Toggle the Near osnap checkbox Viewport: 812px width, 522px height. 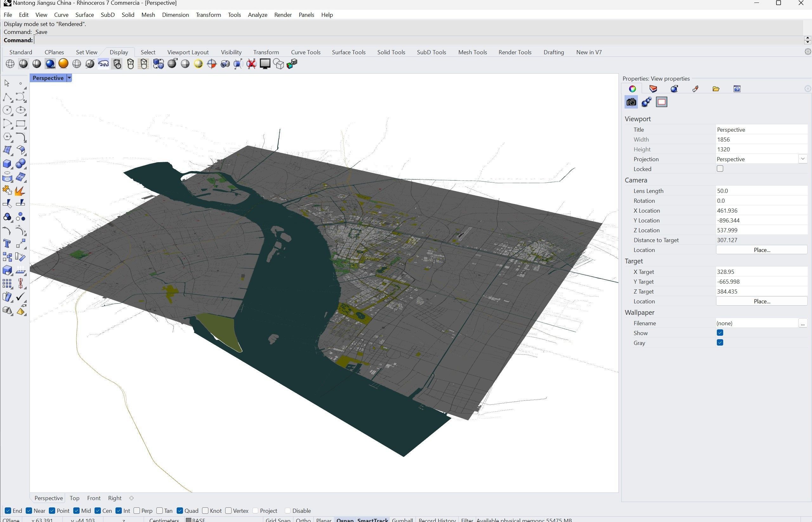pyautogui.click(x=29, y=511)
